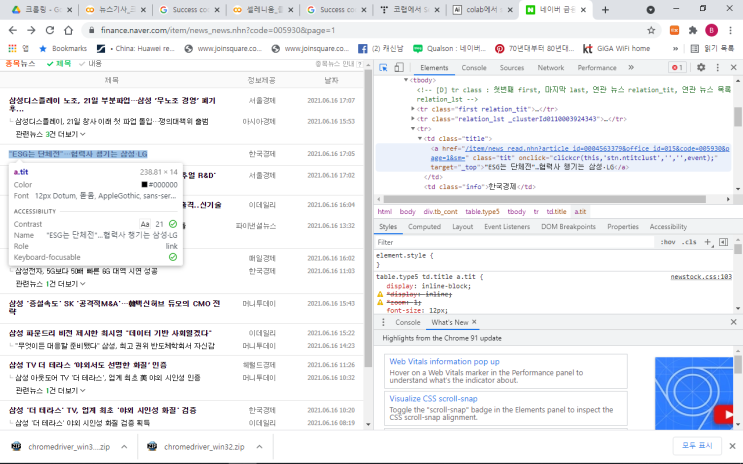Image resolution: width=743 pixels, height=464 pixels.
Task: Close the What's New drawer tab
Action: coord(474,322)
